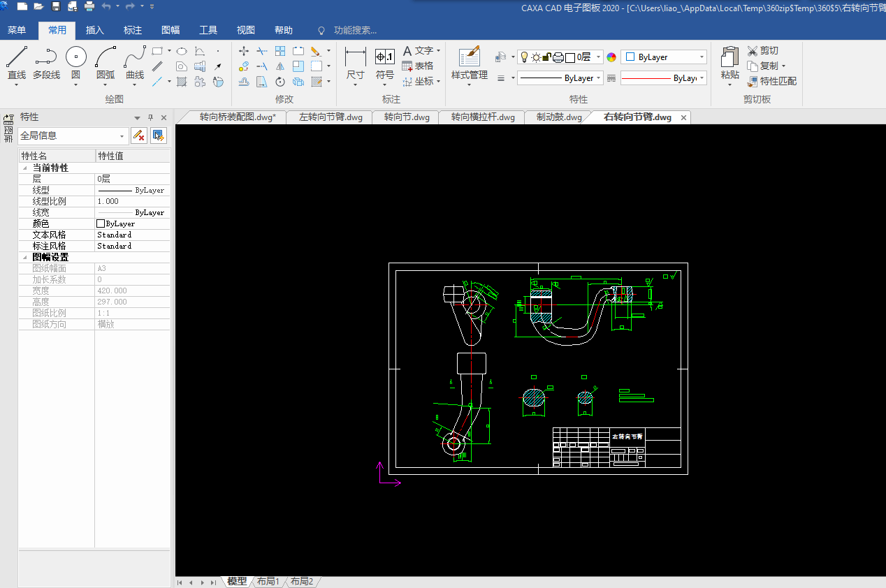The width and height of the screenshot is (886, 588).
Task: Pick the ellipse drawing tool
Action: tap(182, 51)
